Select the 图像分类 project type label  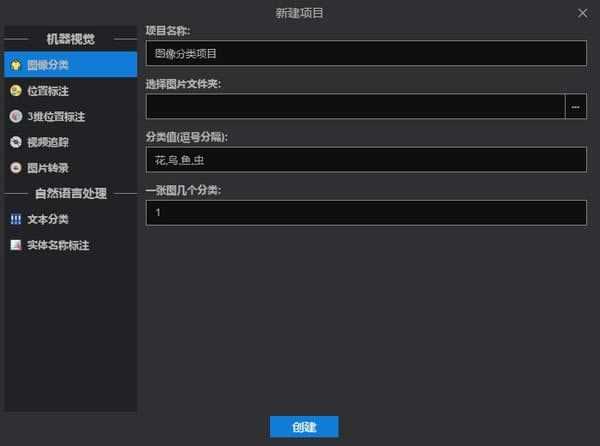coord(48,65)
